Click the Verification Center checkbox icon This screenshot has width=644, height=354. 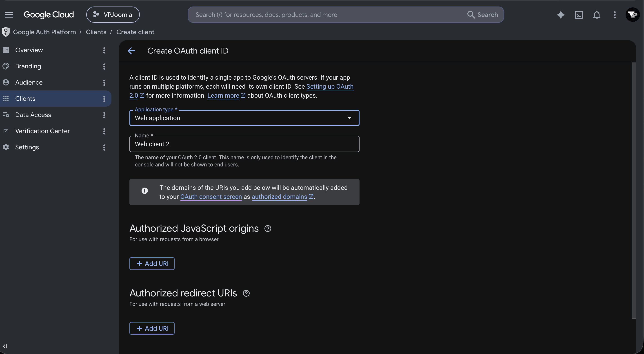(x=6, y=131)
